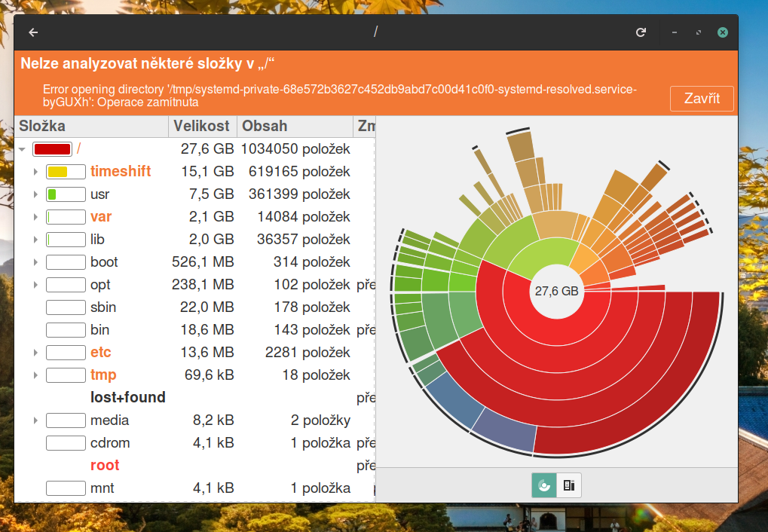Select the lost+found folder entry
The image size is (768, 532).
pos(127,397)
